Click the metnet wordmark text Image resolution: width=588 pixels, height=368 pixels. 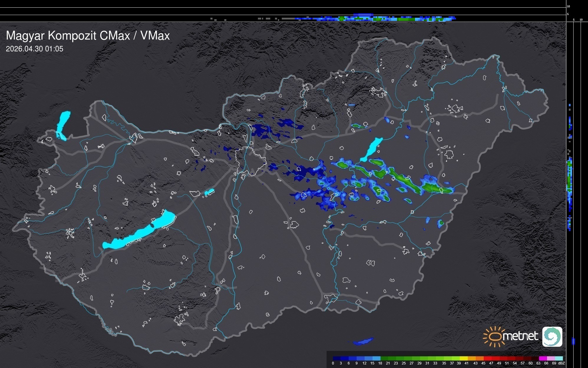(520, 336)
